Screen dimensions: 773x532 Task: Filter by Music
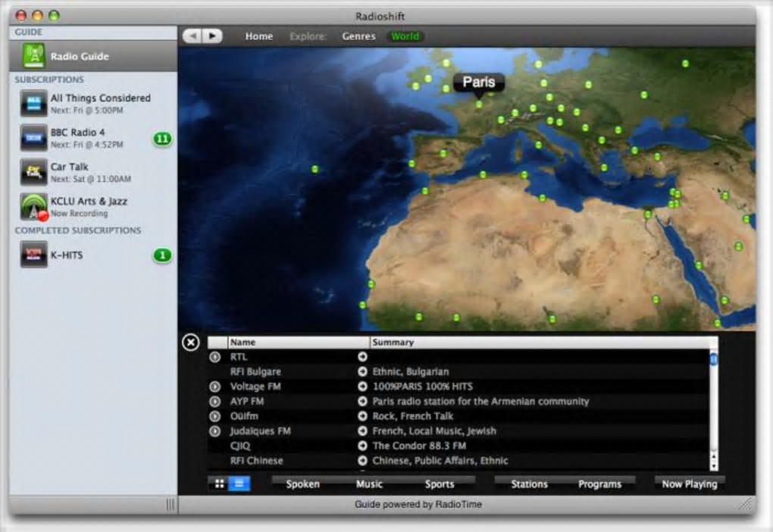coord(369,484)
